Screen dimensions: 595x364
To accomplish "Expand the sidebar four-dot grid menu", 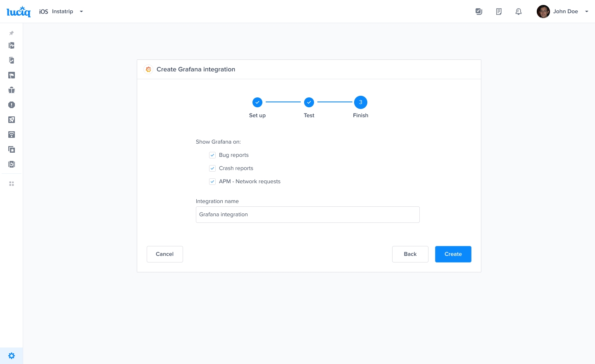I will [x=12, y=184].
